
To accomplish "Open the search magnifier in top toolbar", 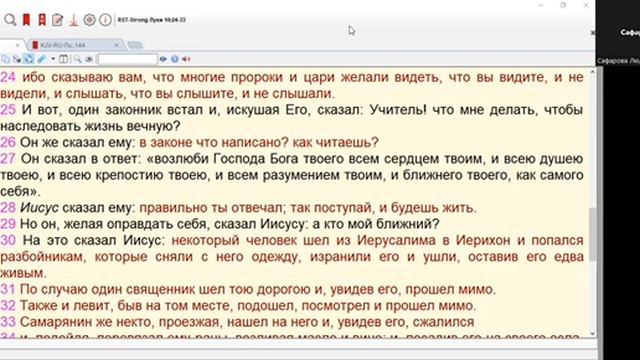I will point(10,19).
